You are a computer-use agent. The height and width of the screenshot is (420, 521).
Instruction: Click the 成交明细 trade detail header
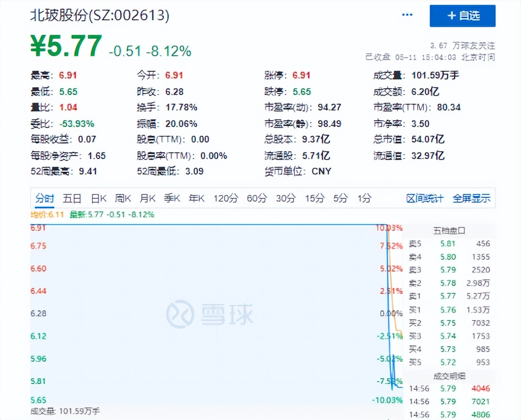449,376
